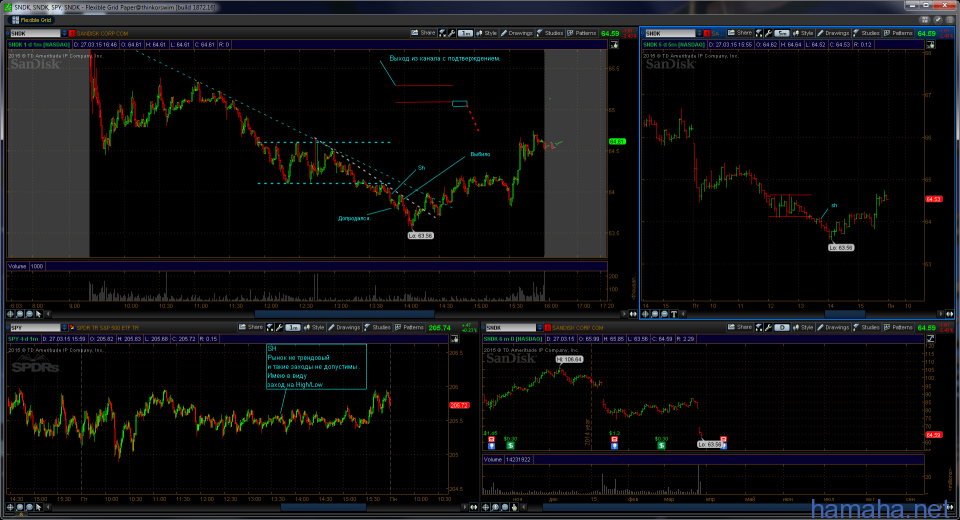This screenshot has width=960, height=520.
Task: Open the D timeframe selector in bottom-right chart
Action: (x=782, y=328)
